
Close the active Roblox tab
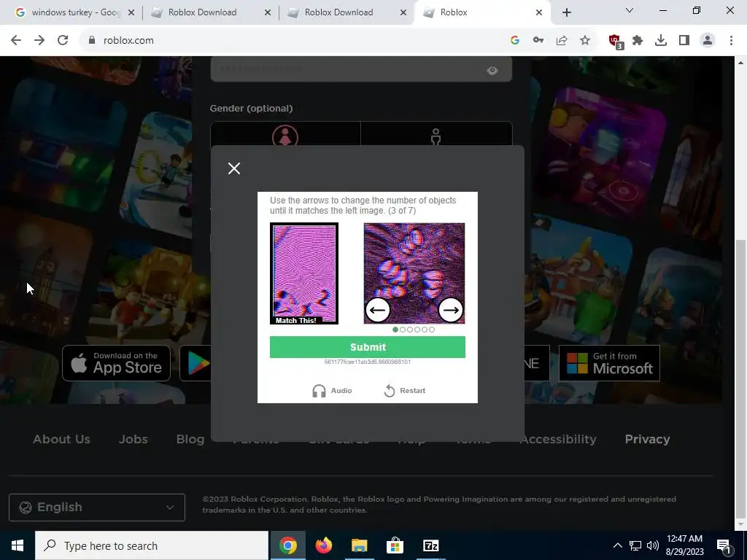pos(539,12)
